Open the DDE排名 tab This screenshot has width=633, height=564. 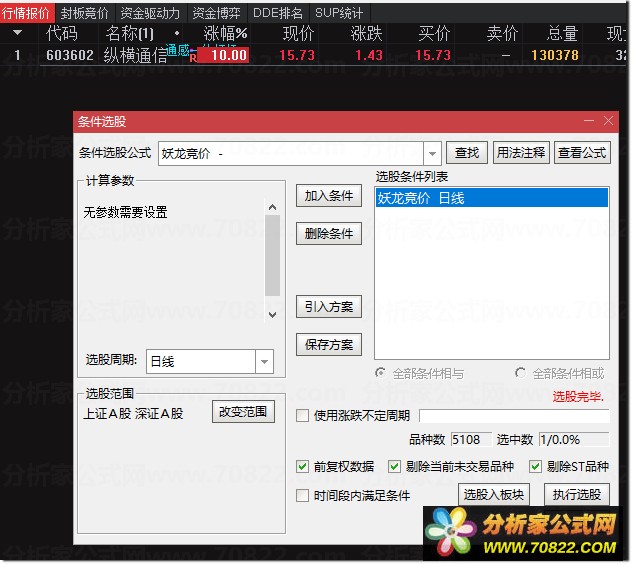(278, 13)
